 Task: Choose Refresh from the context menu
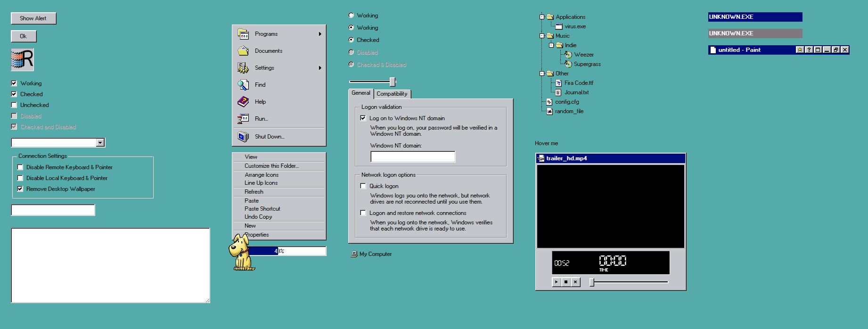pyautogui.click(x=254, y=192)
